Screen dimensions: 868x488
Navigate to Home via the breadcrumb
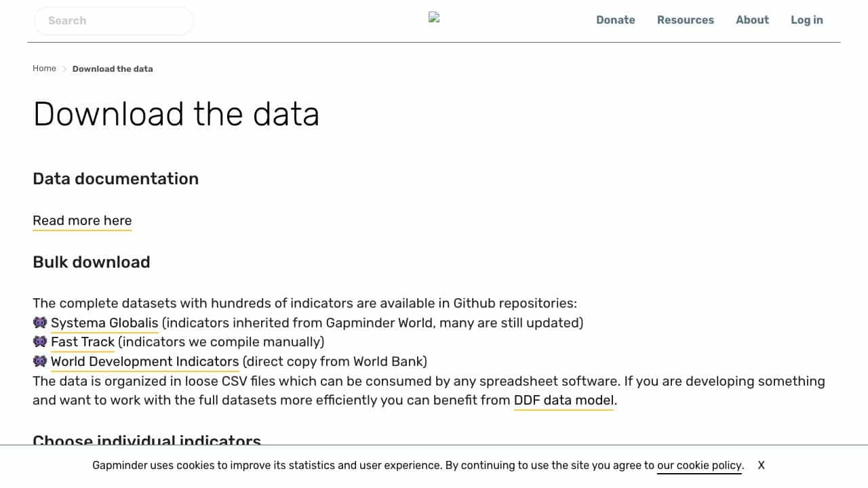(x=44, y=68)
